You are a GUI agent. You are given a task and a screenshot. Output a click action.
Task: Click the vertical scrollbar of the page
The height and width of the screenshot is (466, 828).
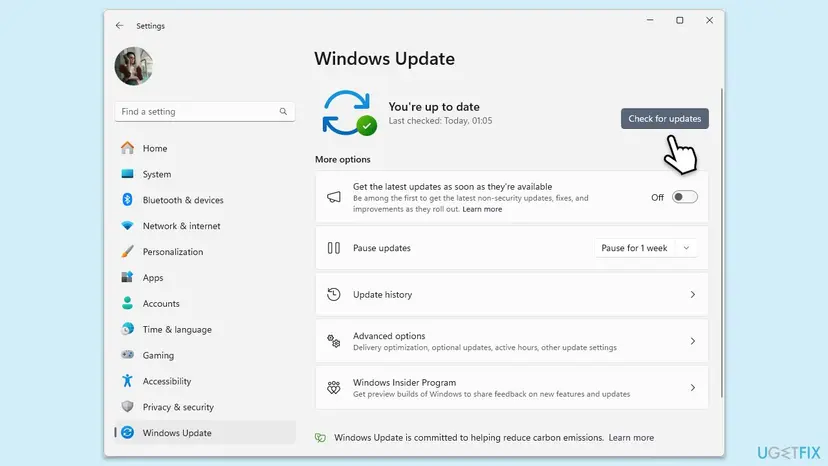721,243
